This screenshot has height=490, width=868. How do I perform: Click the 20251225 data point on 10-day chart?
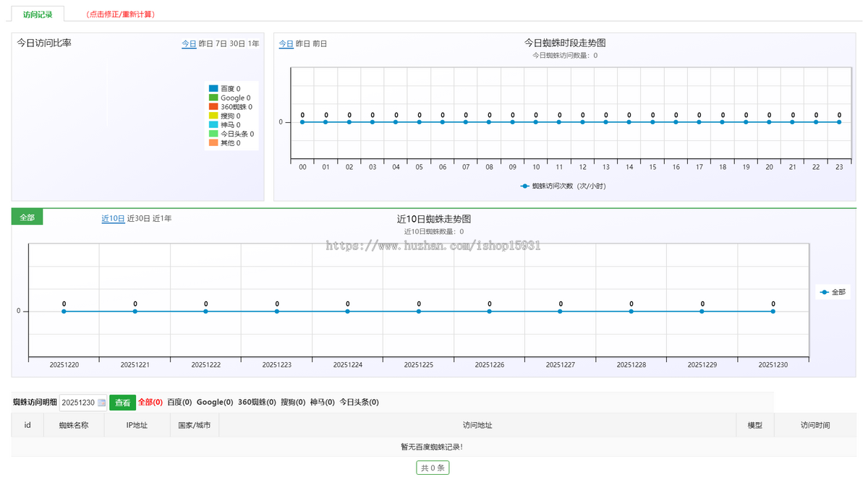pos(419,311)
